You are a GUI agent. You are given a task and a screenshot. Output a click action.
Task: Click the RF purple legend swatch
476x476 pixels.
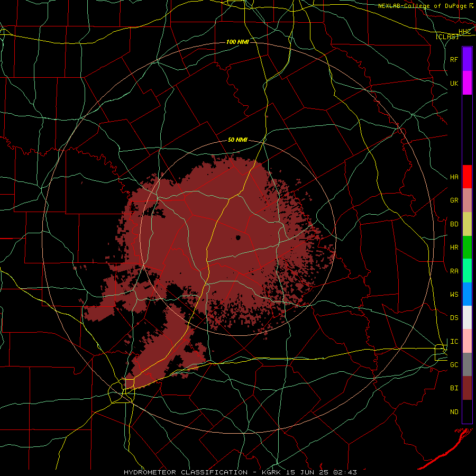pos(467,59)
